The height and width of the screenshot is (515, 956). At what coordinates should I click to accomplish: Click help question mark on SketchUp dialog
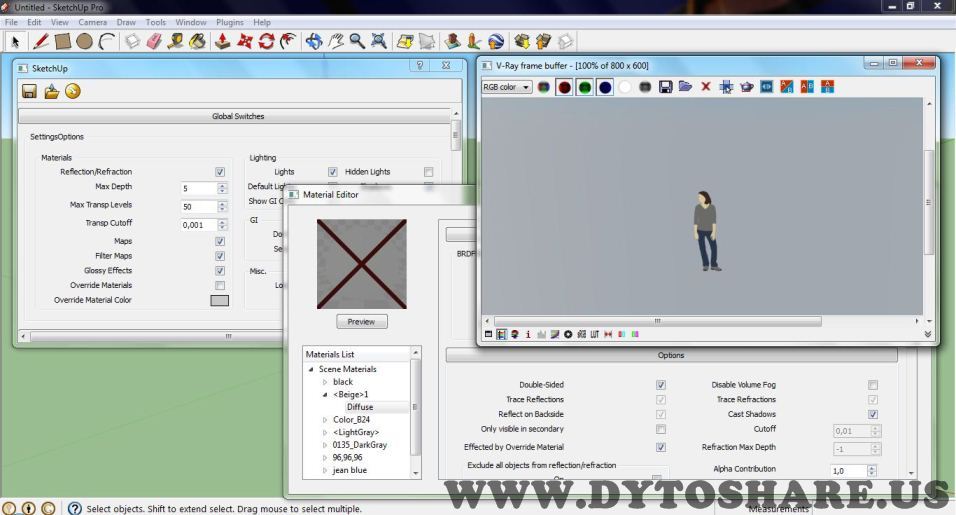click(x=419, y=65)
